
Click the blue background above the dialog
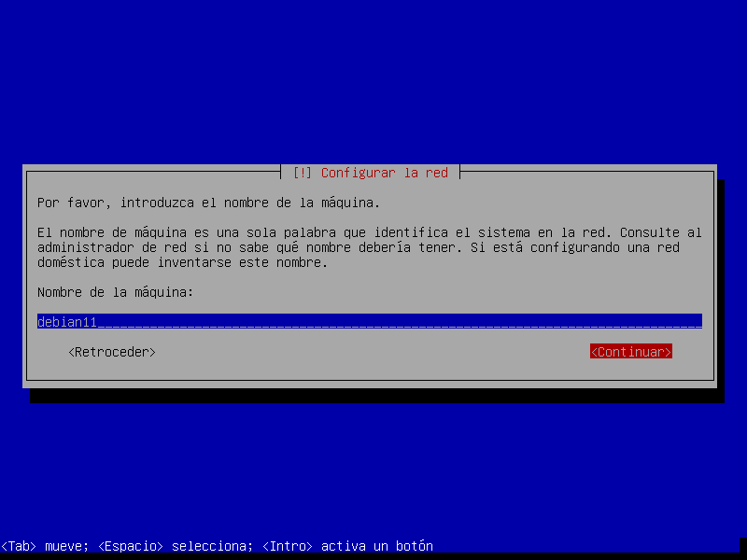coord(373,84)
